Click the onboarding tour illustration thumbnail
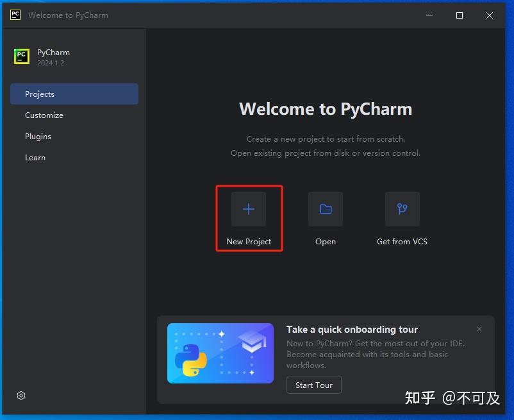 tap(220, 353)
